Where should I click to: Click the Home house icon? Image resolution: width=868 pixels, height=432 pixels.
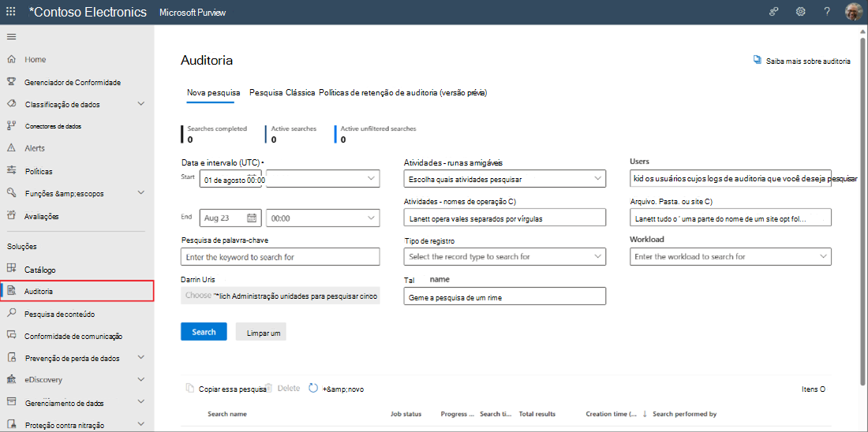tap(11, 59)
